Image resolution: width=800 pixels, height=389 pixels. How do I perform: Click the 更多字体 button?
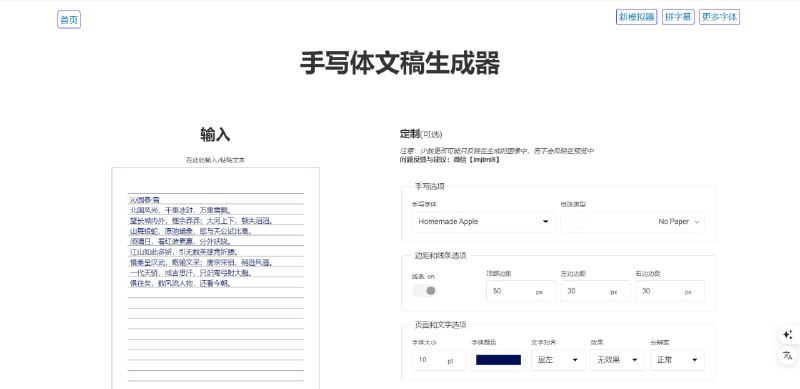(719, 17)
